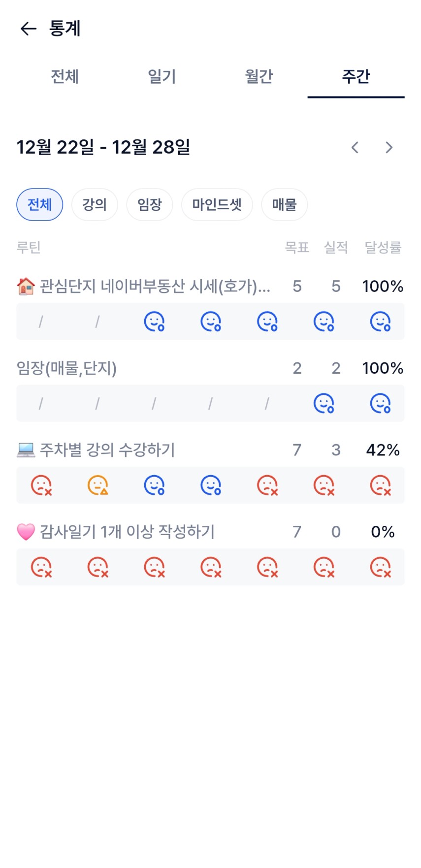The image size is (421, 868).
Task: Go to next week chevron
Action: [x=389, y=147]
